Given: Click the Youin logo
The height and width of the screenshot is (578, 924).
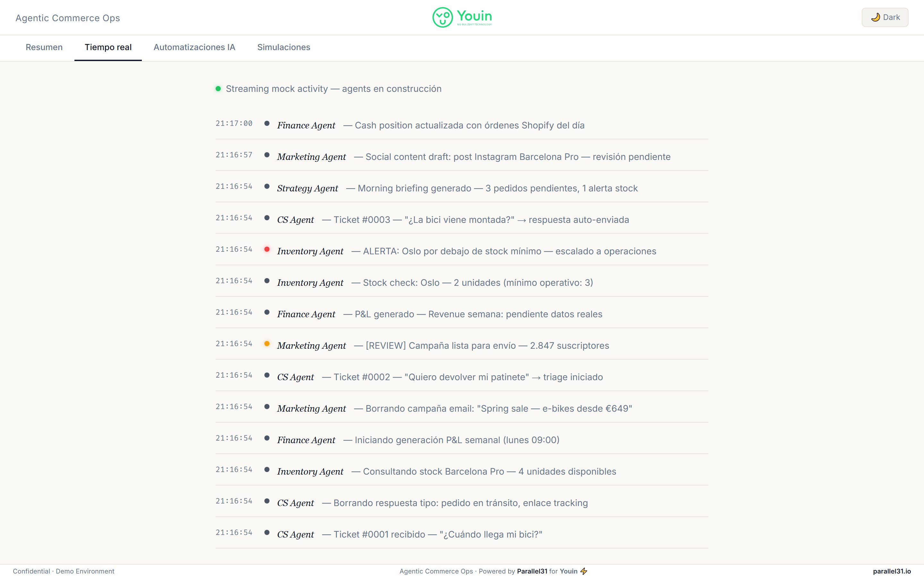Looking at the screenshot, I should [x=462, y=17].
